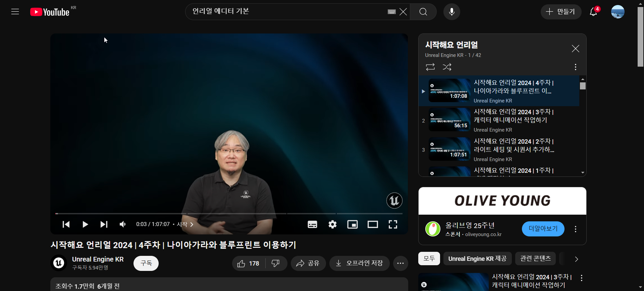
Task: Click the Unreal logo watermark on video
Action: 394,201
